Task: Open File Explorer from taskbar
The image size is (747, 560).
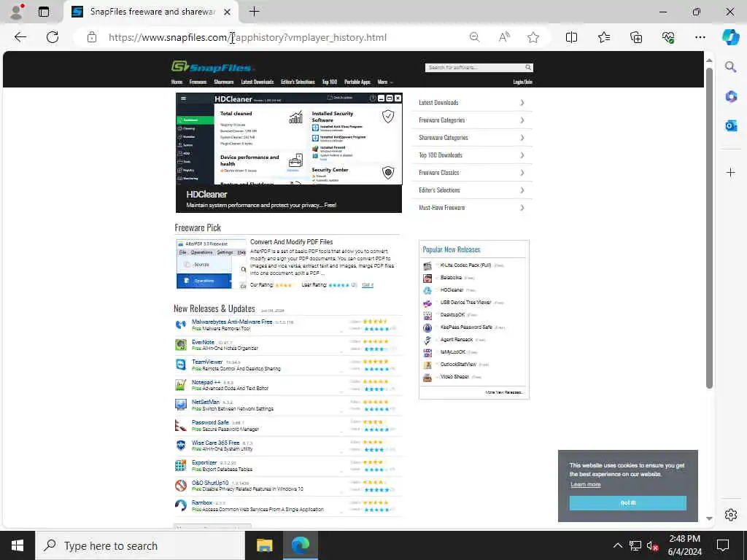Action: 264,545
